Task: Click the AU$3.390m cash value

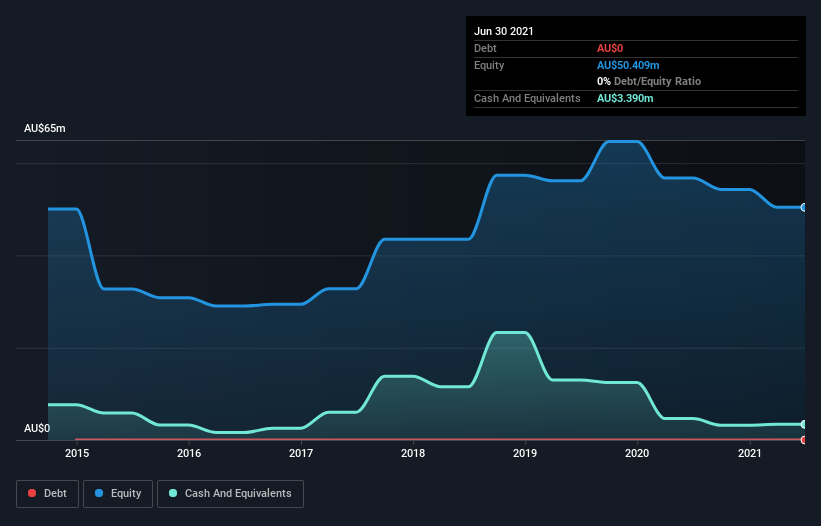Action: point(625,98)
